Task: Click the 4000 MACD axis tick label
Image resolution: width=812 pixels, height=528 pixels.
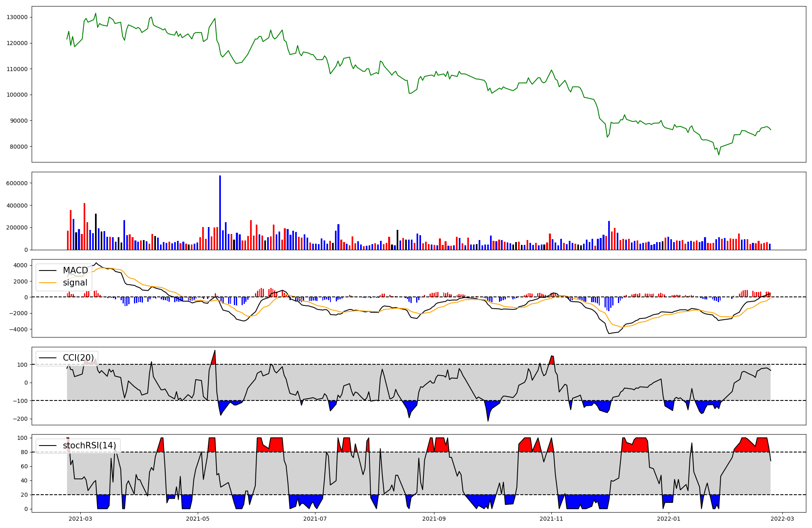Action: (20, 265)
